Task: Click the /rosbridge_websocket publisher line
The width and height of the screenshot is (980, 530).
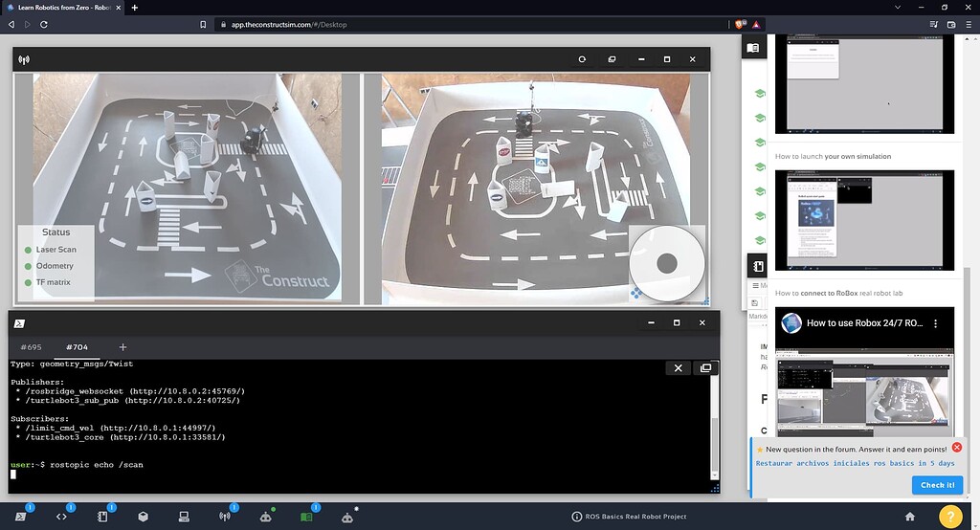Action: (130, 391)
